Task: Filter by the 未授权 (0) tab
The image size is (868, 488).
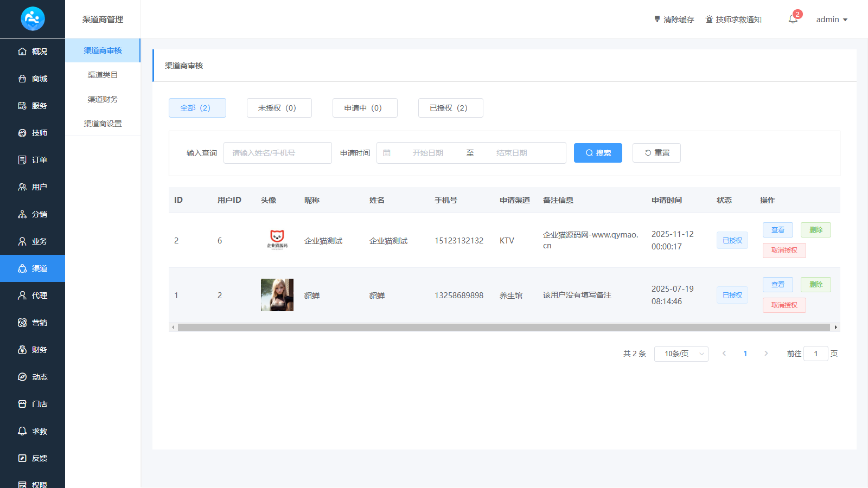Action: 279,108
